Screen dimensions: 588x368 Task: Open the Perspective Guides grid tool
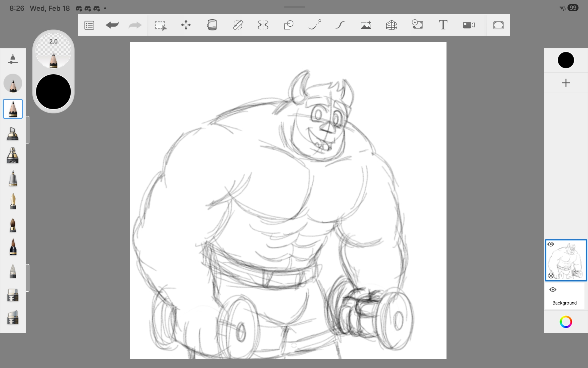392,25
